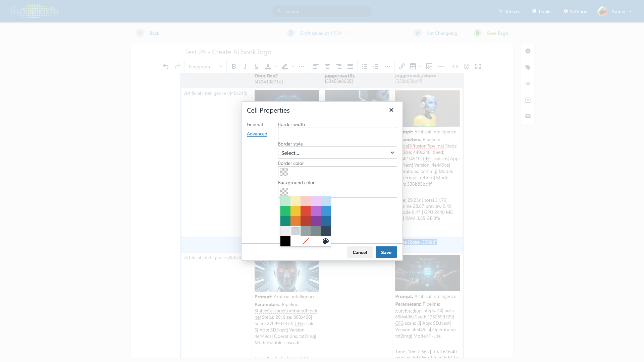Click the undo arrow icon

click(166, 66)
